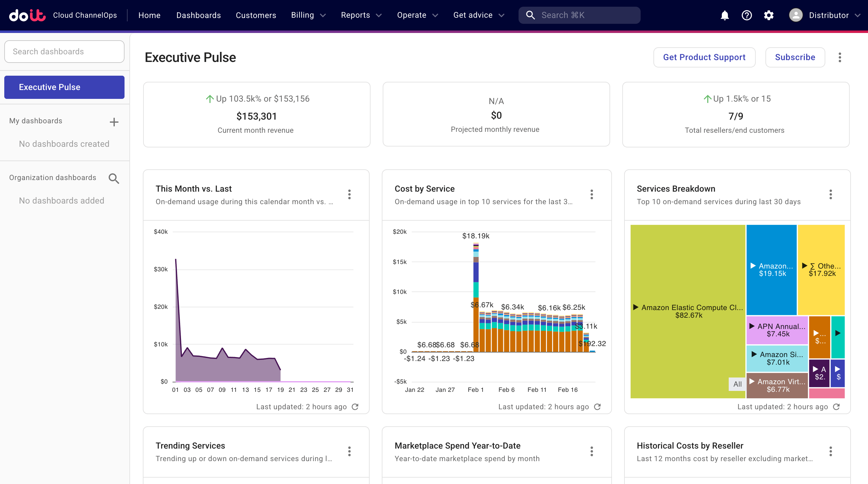Screen dimensions: 868x484
Task: Refresh the This Month vs. Last widget
Action: click(x=356, y=407)
